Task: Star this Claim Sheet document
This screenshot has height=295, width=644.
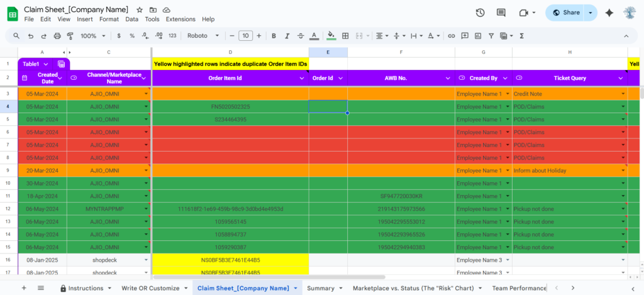Action: [139, 10]
